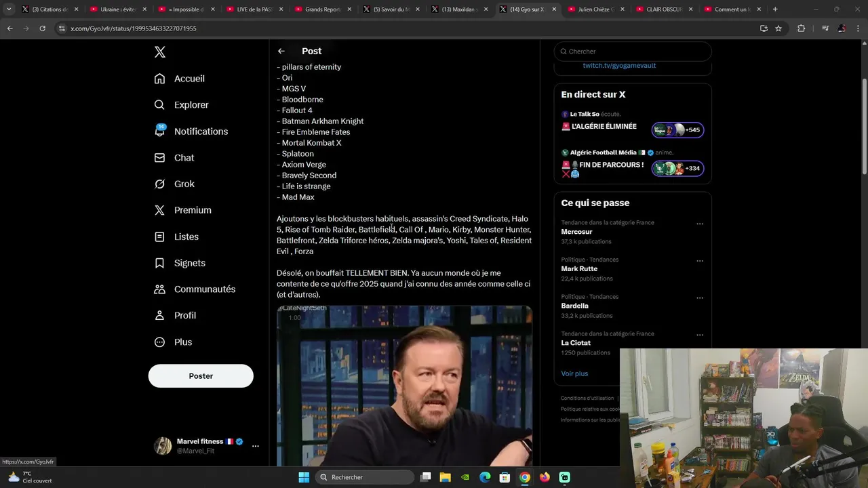Open Firefox from taskbar
Screen dimensions: 868x488
545,477
